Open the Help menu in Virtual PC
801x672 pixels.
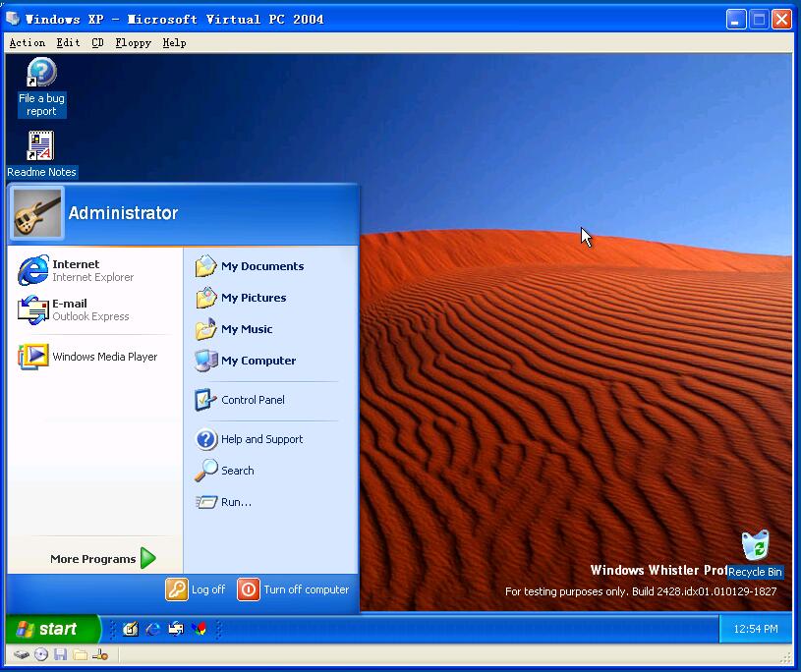[x=174, y=43]
